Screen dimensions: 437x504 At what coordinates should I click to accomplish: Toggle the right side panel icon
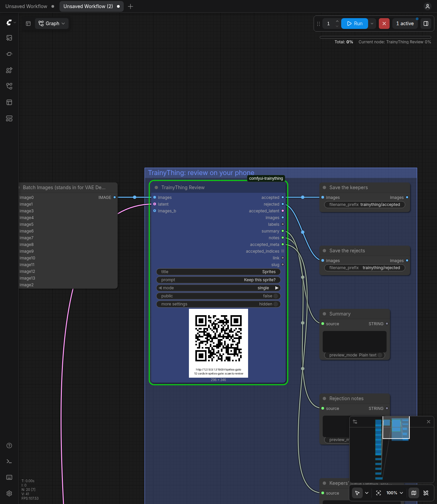pyautogui.click(x=426, y=24)
